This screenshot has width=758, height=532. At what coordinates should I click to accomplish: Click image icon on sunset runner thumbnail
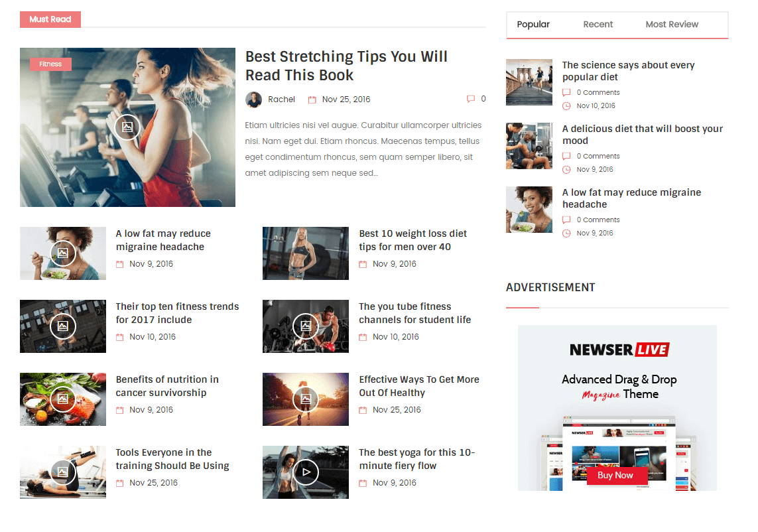pyautogui.click(x=306, y=399)
